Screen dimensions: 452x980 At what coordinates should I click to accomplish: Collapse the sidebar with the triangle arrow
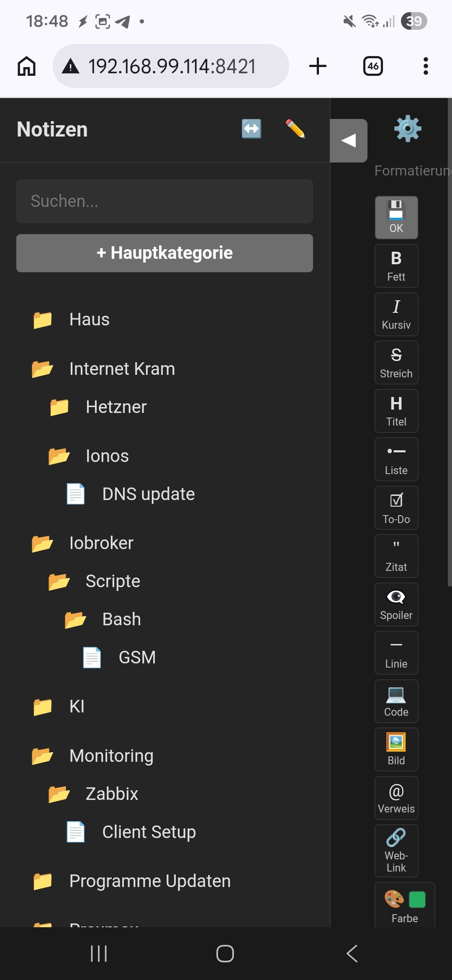pos(348,140)
